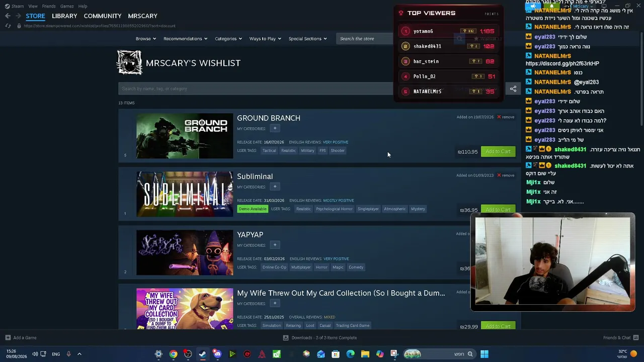Click the plus icon for YAPYAP categories
This screenshot has width=644, height=362.
(275, 245)
